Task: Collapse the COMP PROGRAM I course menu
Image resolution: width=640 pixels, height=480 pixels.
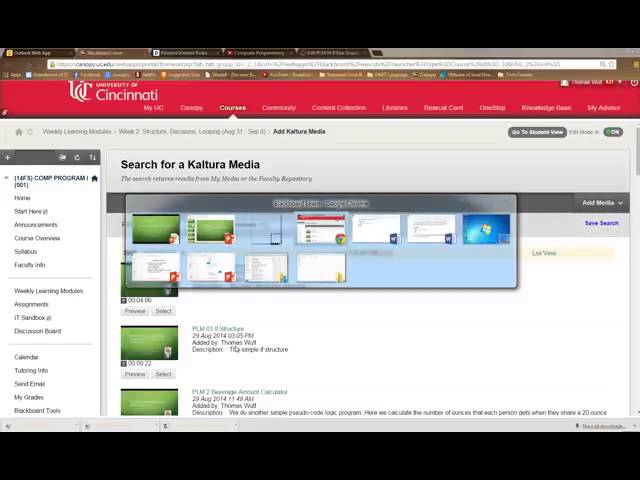Action: [6, 178]
